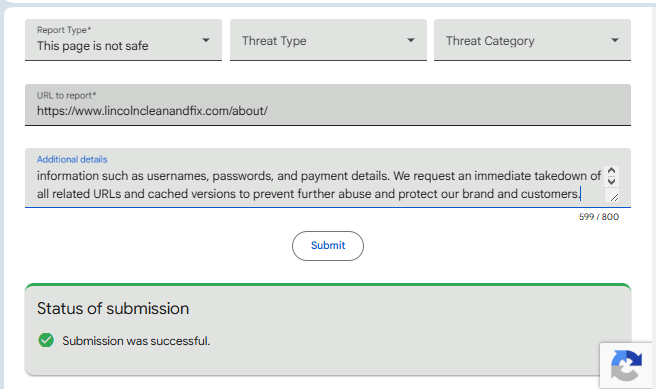Select the Threat Type field label
Screen dimensions: 656x389
pos(274,41)
